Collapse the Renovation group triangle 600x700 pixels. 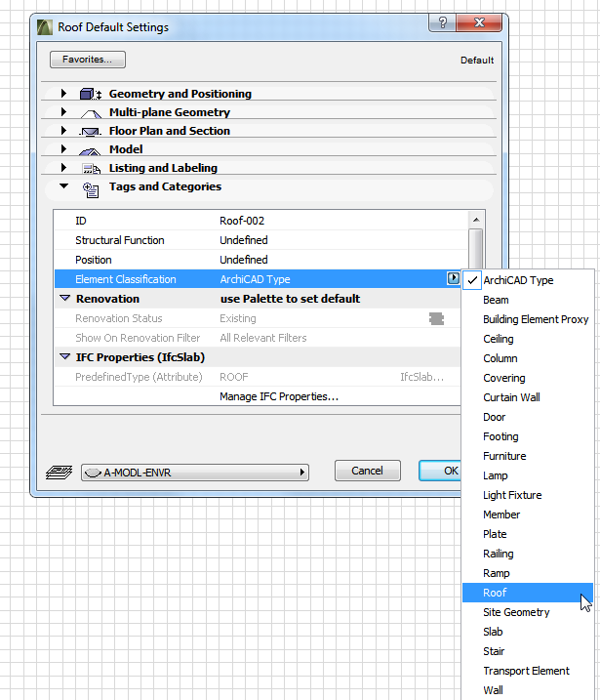(x=64, y=298)
